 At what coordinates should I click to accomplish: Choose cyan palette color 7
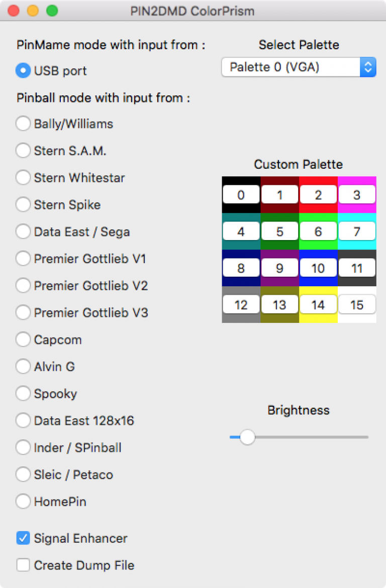[x=357, y=231]
